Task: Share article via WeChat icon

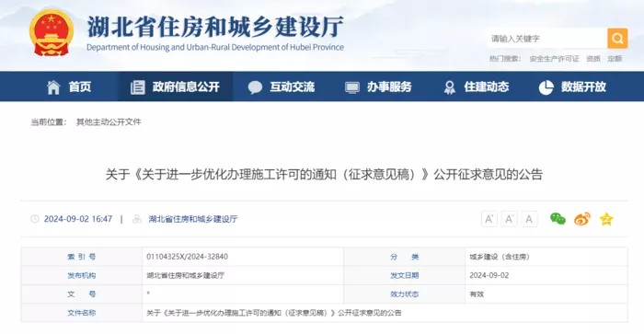Action: tap(558, 219)
